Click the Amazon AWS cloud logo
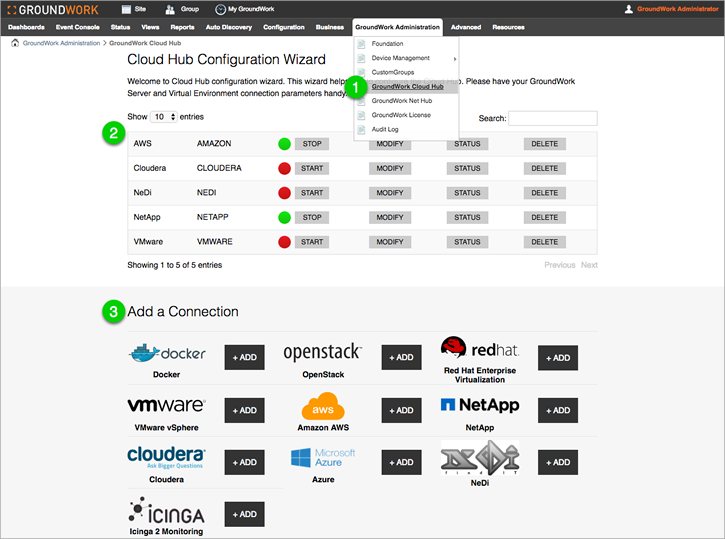Image resolution: width=725 pixels, height=539 pixels. click(x=323, y=406)
